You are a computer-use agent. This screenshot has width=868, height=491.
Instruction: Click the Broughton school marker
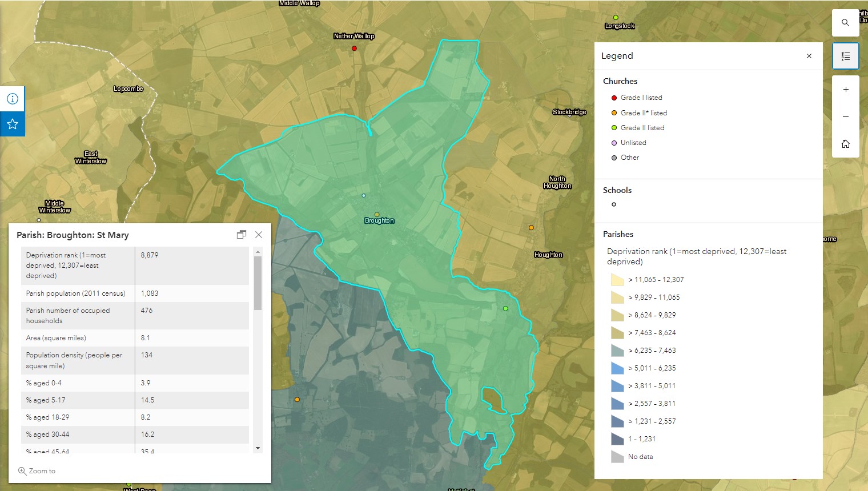click(364, 196)
